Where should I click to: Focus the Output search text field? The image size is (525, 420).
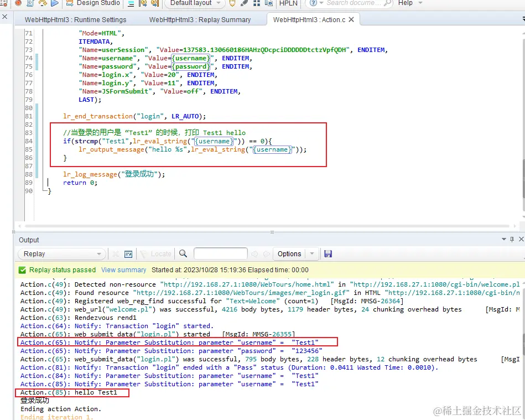(221, 253)
